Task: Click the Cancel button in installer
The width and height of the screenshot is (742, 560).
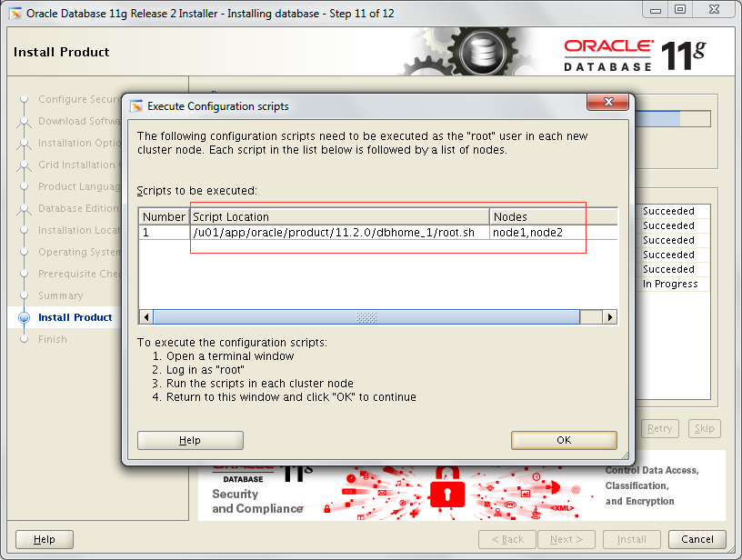Action: click(697, 539)
